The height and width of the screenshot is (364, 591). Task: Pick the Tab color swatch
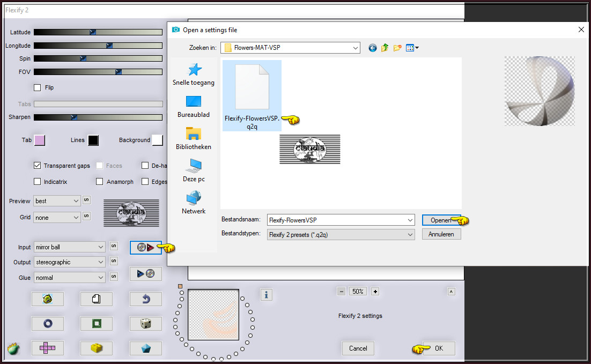point(40,140)
